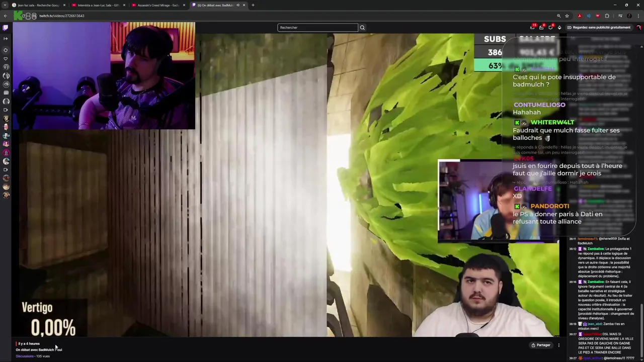
Task: Click the main video player area
Action: coord(286,185)
